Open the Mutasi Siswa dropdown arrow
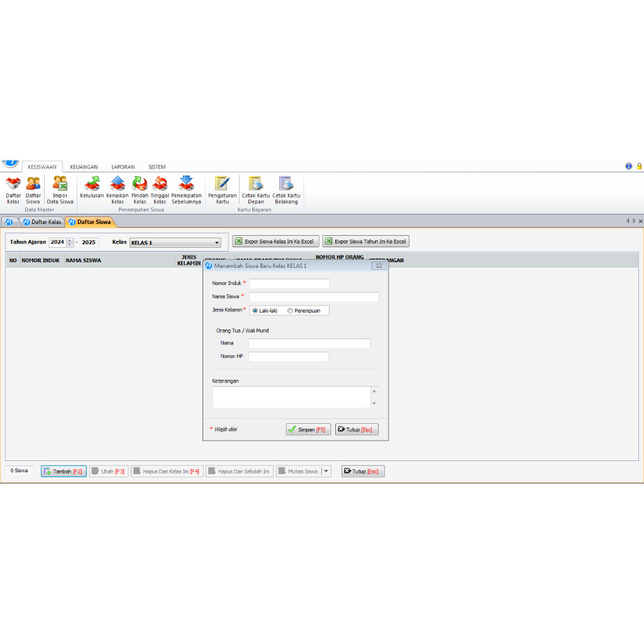 coord(325,470)
